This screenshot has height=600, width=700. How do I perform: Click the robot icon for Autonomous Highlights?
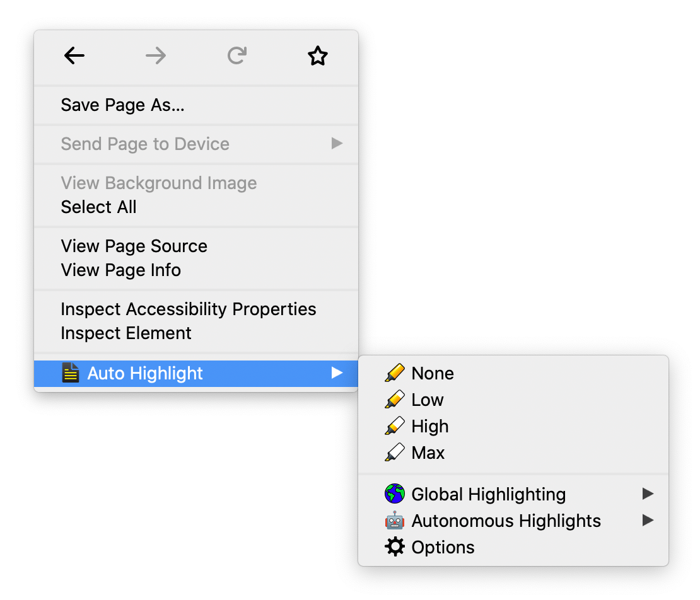point(394,520)
